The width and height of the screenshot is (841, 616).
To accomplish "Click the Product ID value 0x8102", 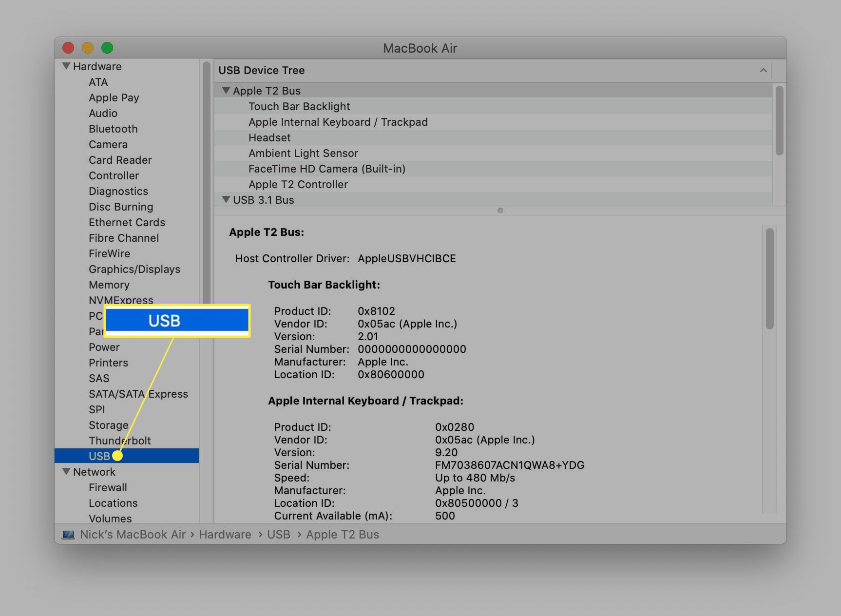I will point(376,311).
